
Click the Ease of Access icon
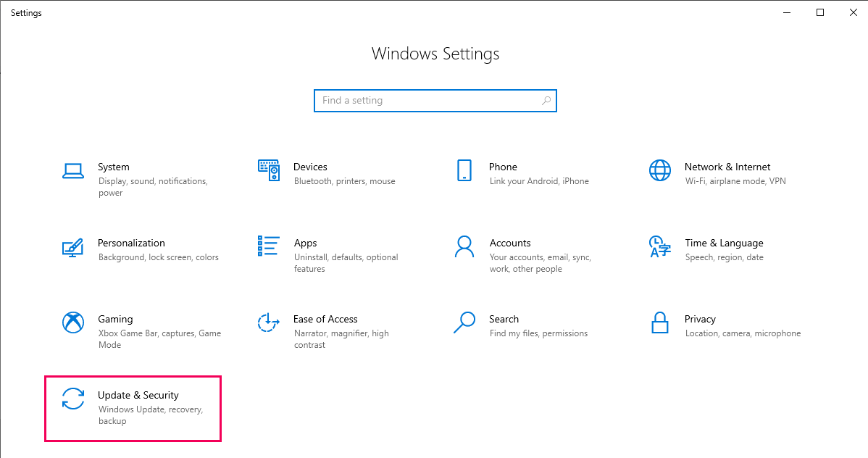269,322
